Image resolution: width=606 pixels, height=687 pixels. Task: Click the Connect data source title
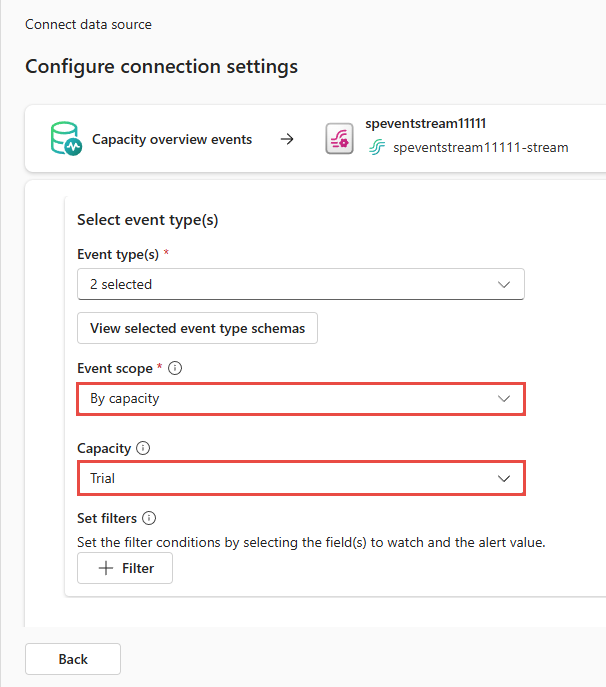(88, 24)
